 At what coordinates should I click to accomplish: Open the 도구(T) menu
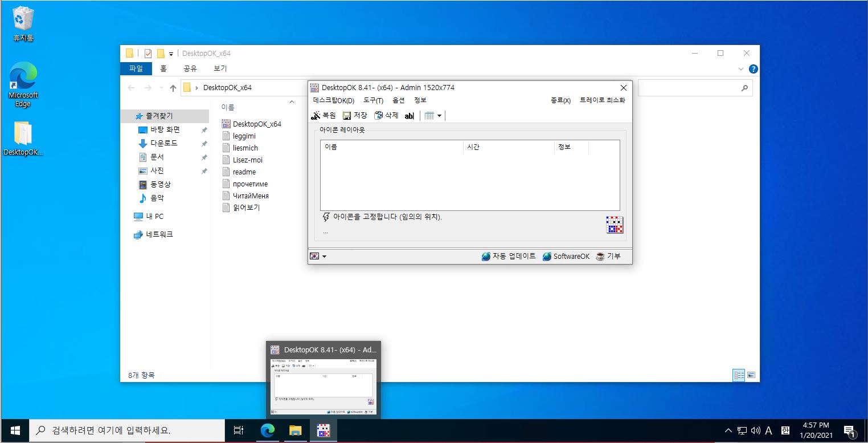[373, 100]
